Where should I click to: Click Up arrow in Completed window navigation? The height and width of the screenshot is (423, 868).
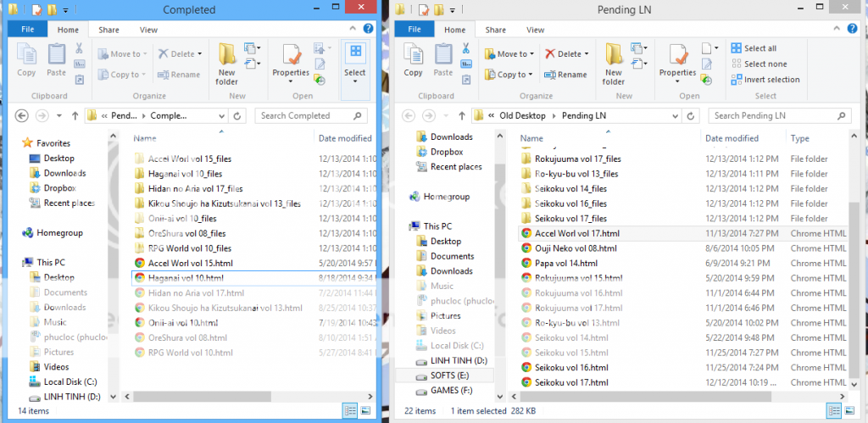point(75,115)
